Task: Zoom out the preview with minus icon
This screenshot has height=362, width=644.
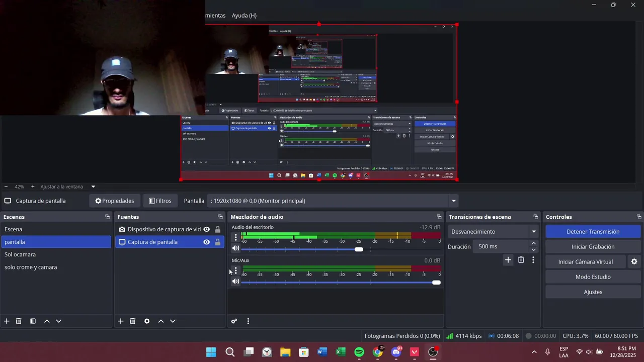Action: pos(6,187)
